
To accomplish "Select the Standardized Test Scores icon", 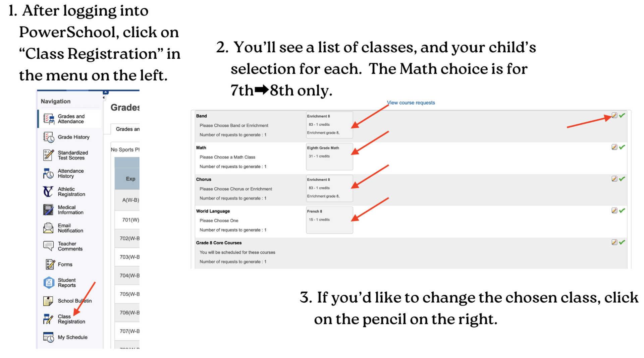I will (49, 155).
